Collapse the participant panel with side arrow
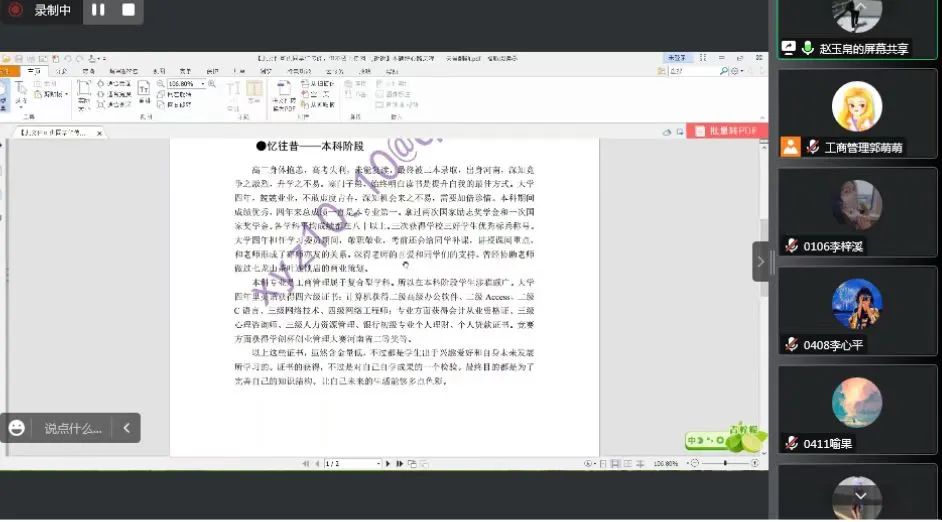The image size is (942, 522). pos(761,262)
